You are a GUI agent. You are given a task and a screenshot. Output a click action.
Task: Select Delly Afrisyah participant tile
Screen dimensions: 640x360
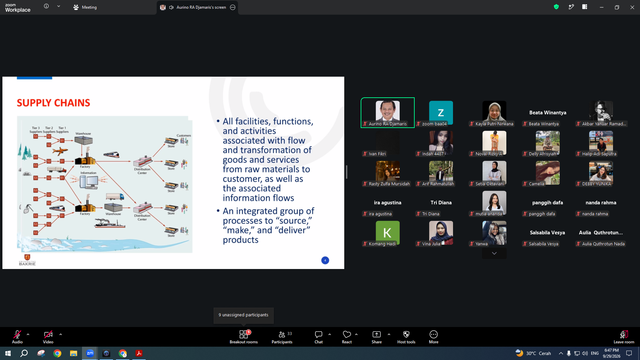[547, 143]
